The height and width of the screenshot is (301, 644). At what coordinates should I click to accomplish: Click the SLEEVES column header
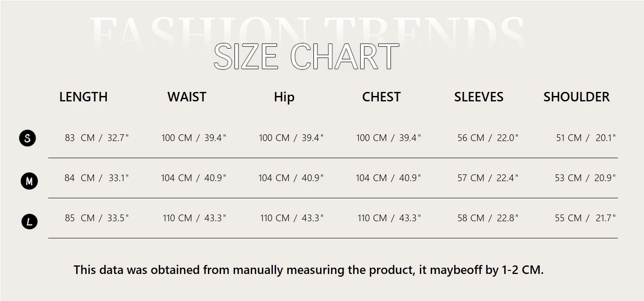tap(478, 97)
